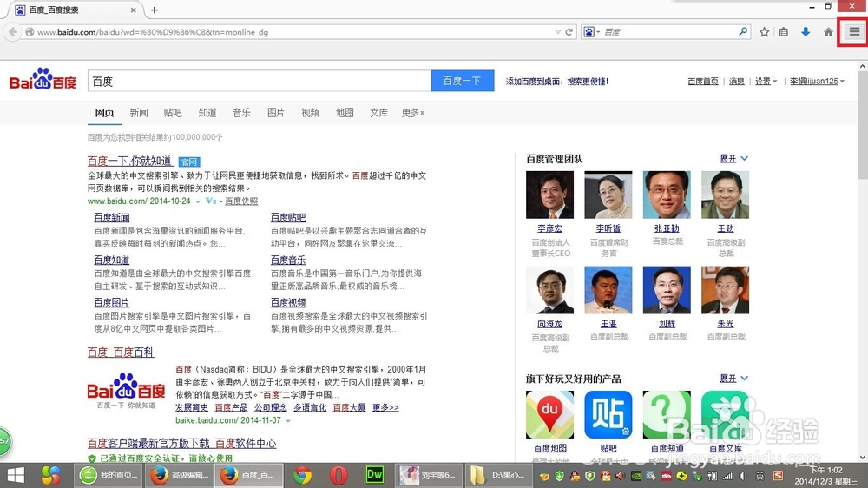Open 张亚勤 photo thumbnail

coord(667,195)
